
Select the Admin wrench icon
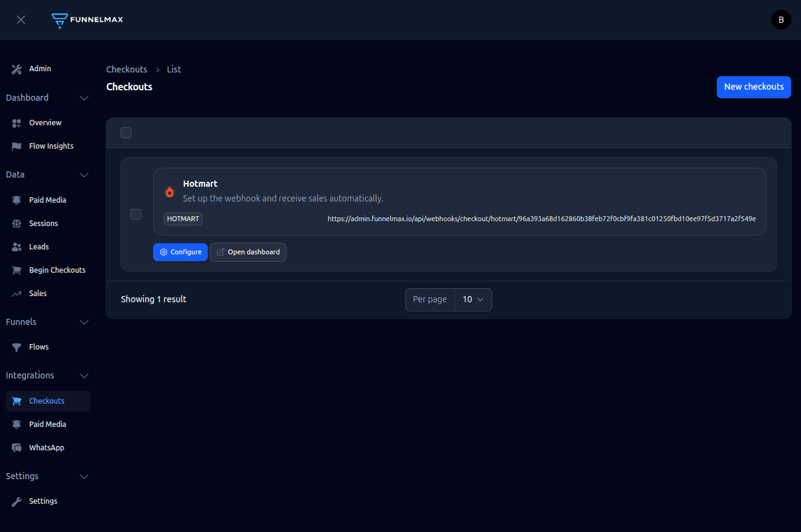pyautogui.click(x=16, y=68)
